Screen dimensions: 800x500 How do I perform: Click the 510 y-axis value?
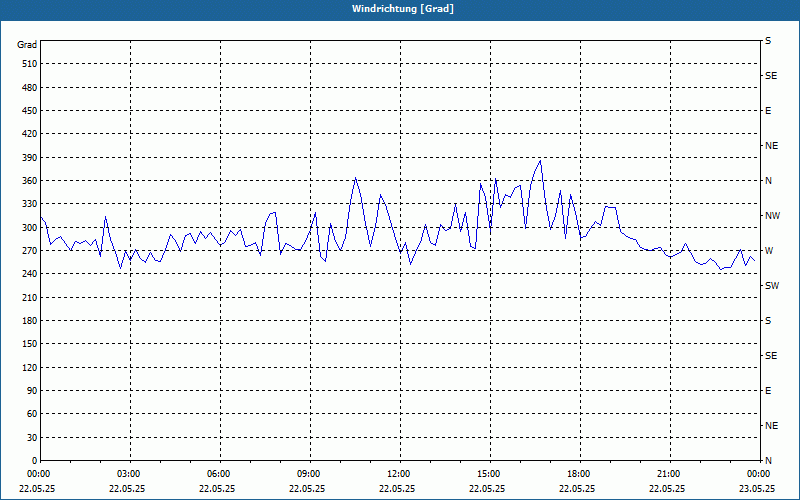click(30, 64)
